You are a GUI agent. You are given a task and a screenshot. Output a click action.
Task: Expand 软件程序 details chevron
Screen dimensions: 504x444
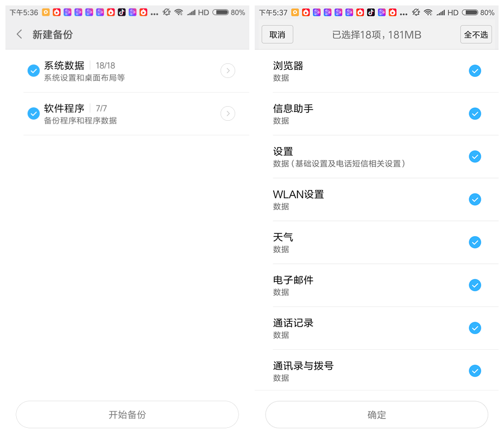[228, 113]
